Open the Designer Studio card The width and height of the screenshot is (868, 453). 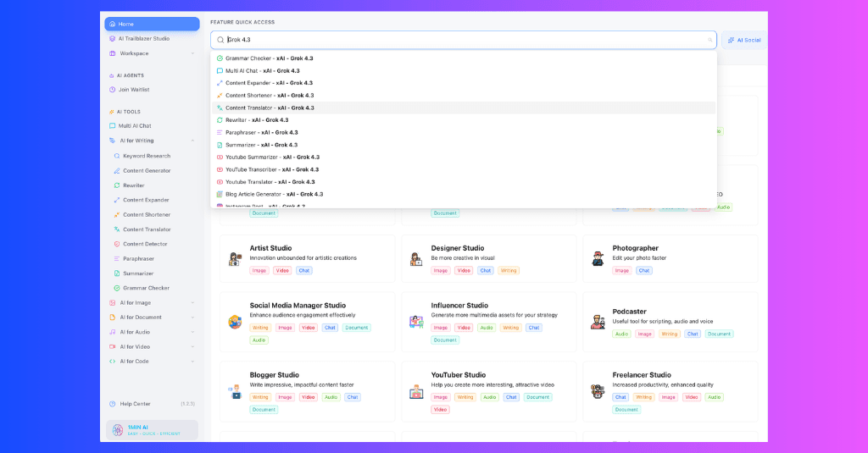(x=489, y=259)
